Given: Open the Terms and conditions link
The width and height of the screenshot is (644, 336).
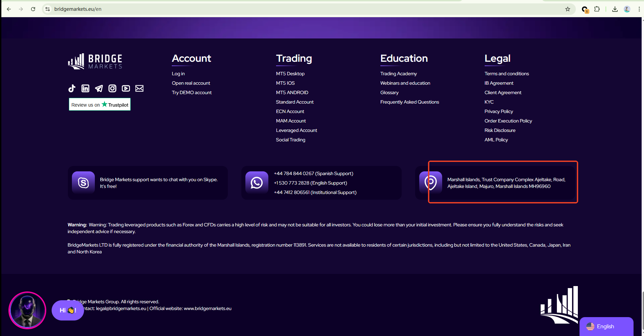Looking at the screenshot, I should [507, 74].
